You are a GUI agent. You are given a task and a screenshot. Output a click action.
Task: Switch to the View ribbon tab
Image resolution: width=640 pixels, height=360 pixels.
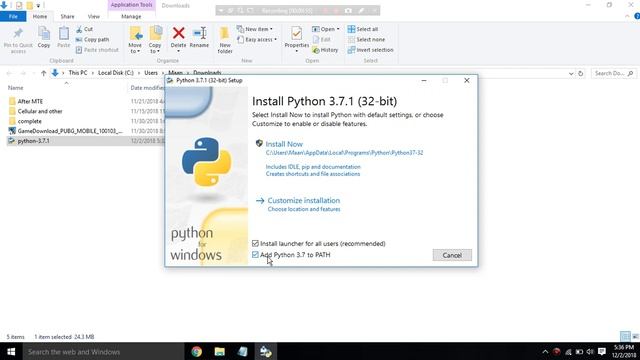pyautogui.click(x=93, y=16)
